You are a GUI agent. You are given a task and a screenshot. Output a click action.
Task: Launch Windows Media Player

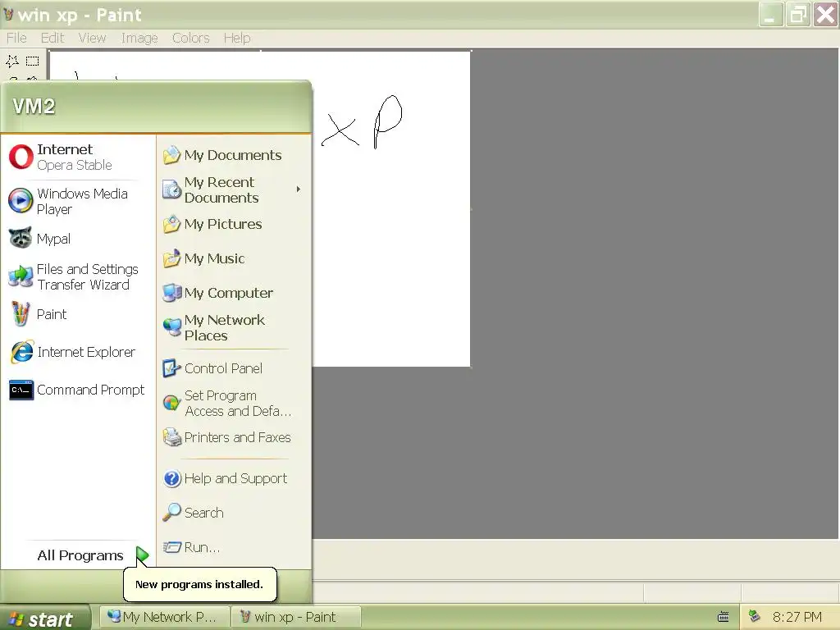tap(78, 201)
